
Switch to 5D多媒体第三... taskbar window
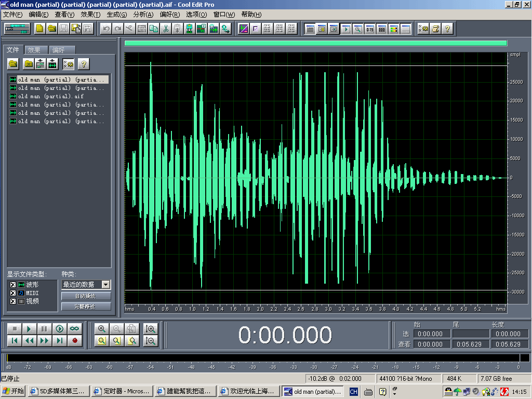[x=59, y=391]
